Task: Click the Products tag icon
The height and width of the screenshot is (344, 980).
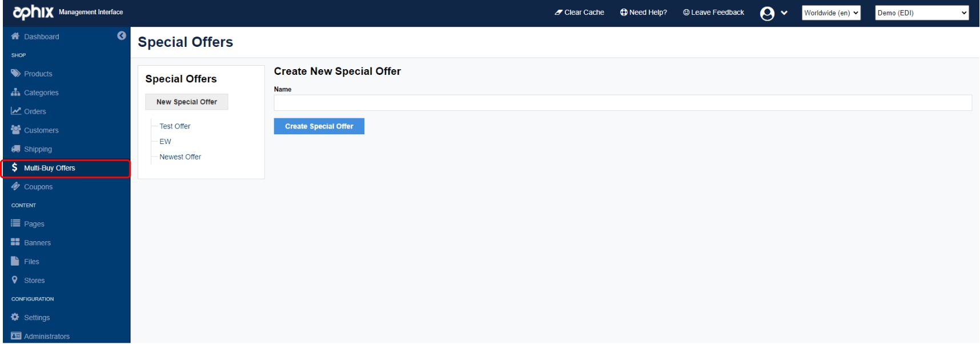Action: 15,73
